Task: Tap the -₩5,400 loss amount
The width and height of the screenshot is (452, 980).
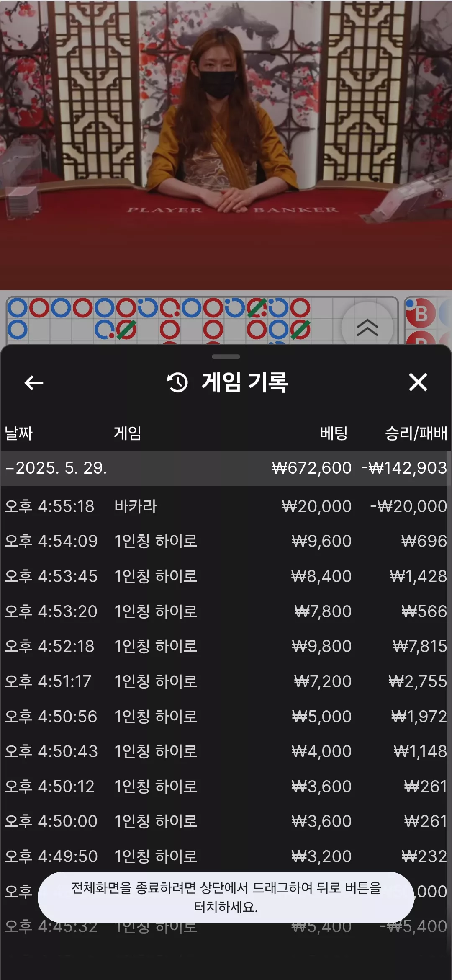Action: [x=413, y=927]
